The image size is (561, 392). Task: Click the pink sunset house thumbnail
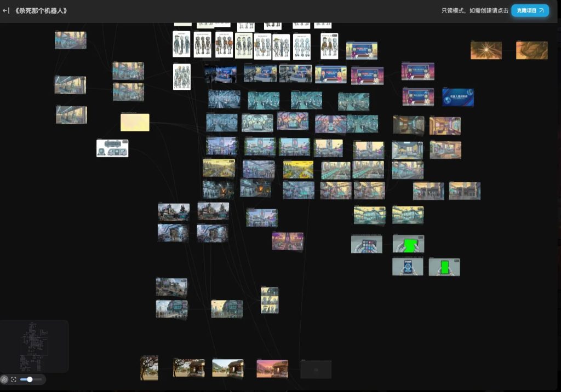pos(272,368)
